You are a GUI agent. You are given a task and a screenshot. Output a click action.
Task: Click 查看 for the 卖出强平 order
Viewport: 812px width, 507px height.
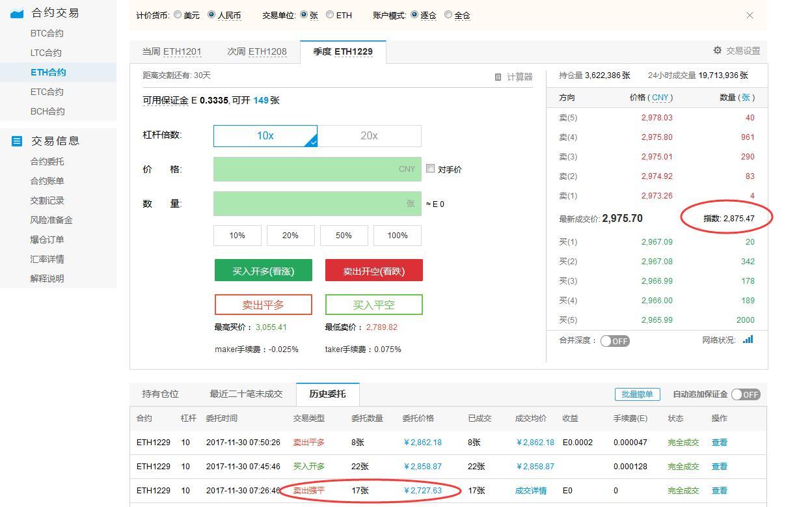720,491
